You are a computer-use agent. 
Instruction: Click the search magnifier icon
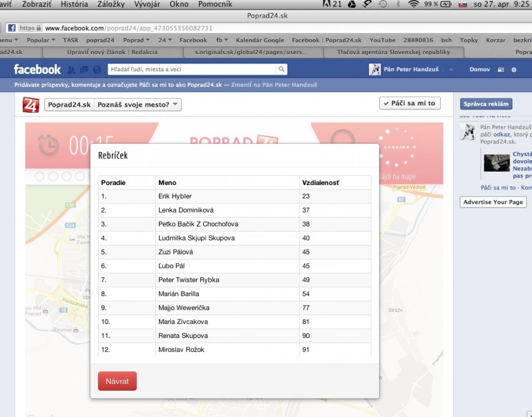click(x=281, y=69)
